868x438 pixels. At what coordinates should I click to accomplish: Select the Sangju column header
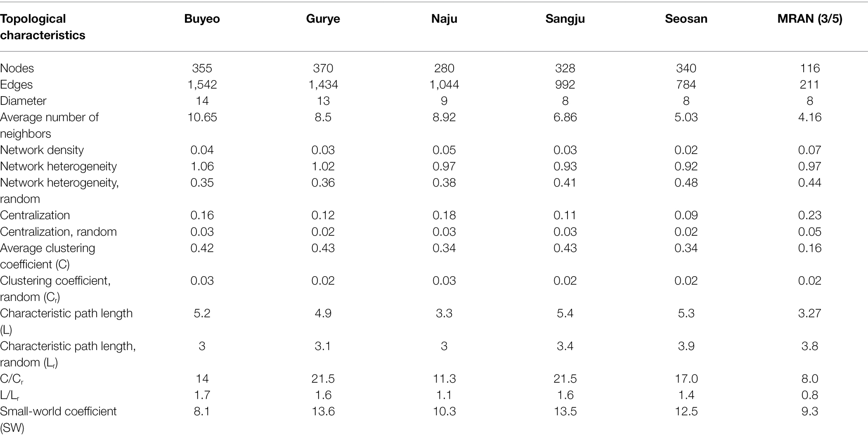coord(565,19)
